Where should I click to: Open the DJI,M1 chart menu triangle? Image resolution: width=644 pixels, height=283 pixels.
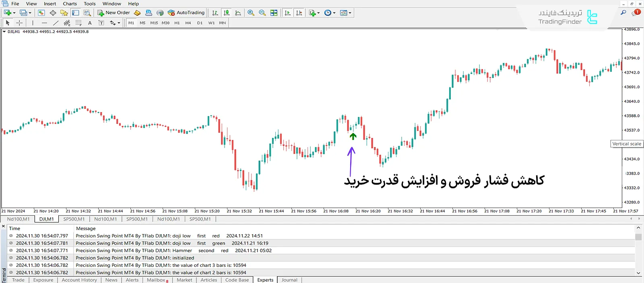coord(4,31)
